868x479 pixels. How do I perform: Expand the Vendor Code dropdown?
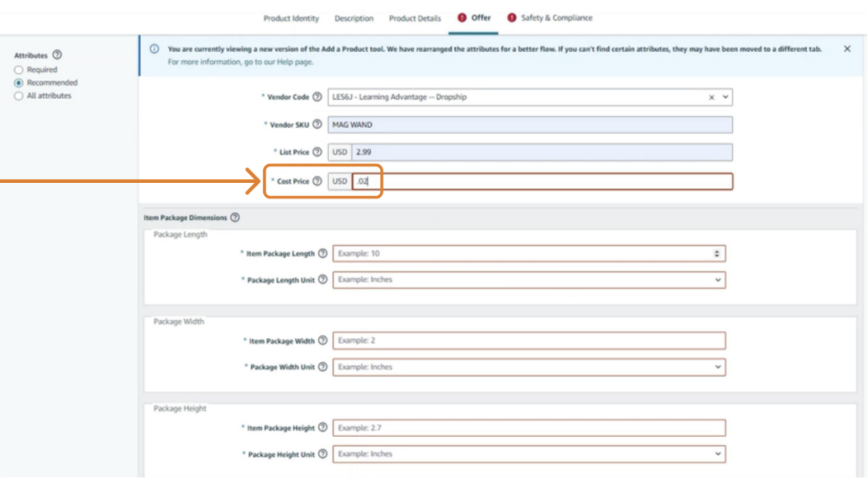tap(726, 97)
